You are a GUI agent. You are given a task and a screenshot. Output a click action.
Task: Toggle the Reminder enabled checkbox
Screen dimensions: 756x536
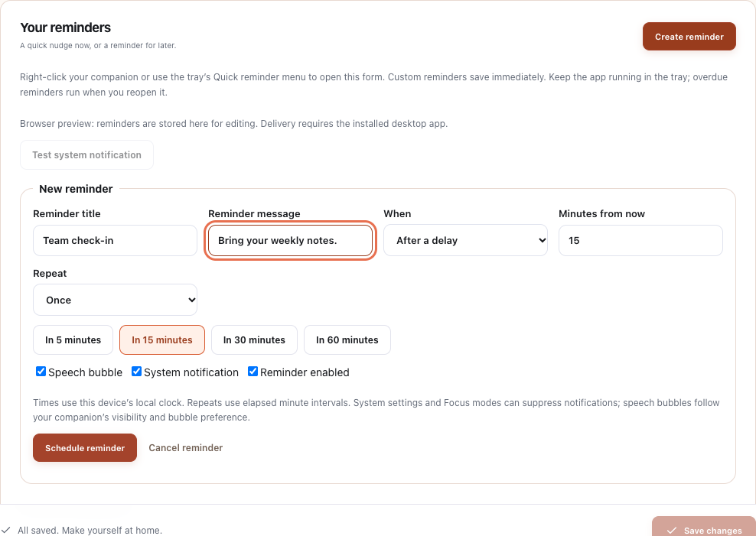coord(253,372)
